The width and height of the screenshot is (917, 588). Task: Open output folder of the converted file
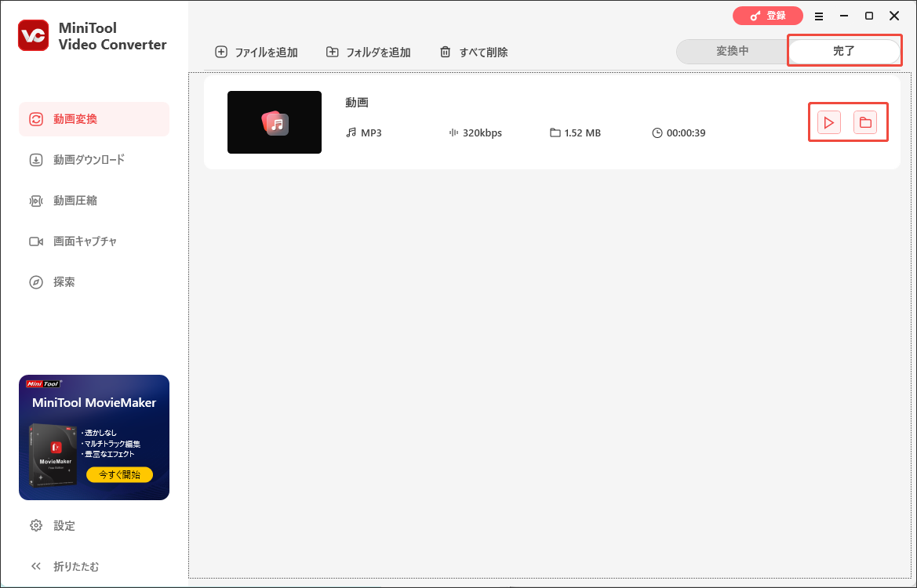pyautogui.click(x=865, y=123)
